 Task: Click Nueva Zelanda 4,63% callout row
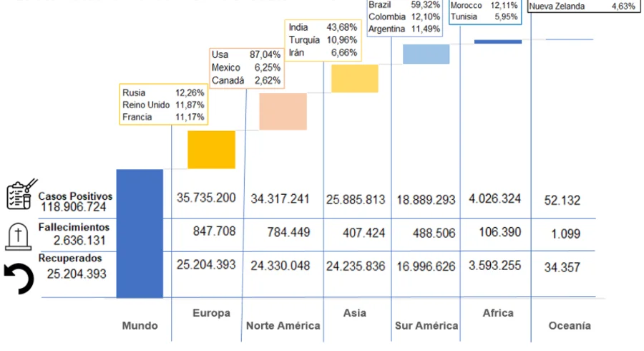[x=582, y=6]
